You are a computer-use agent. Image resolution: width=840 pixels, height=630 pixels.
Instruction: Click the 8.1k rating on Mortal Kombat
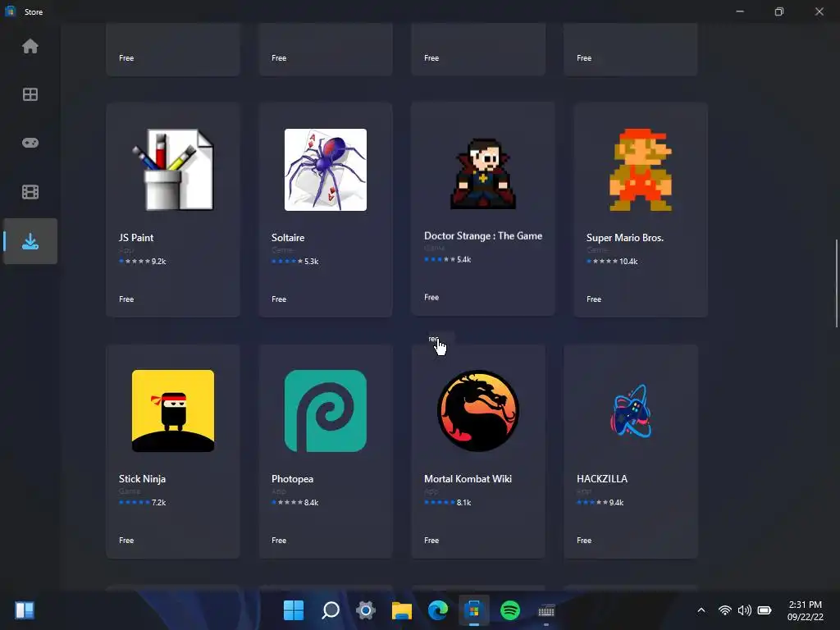tap(464, 503)
